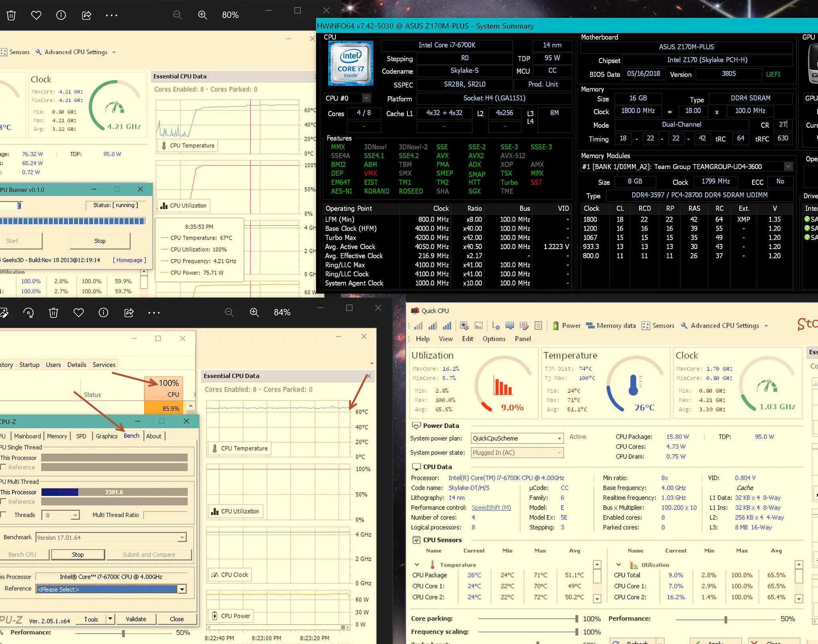This screenshot has width=818, height=644.
Task: Click the chart settings gear icon in Quick CPU
Action: click(496, 326)
